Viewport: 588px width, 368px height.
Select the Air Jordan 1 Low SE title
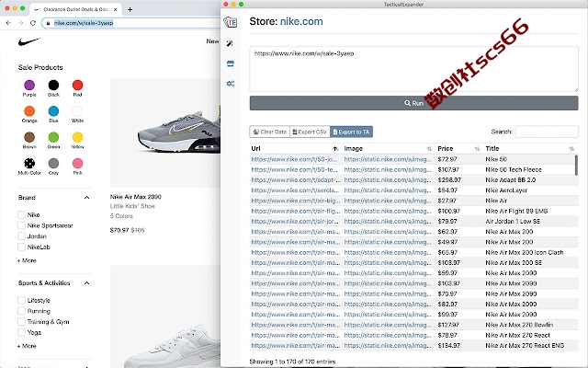[x=513, y=221]
